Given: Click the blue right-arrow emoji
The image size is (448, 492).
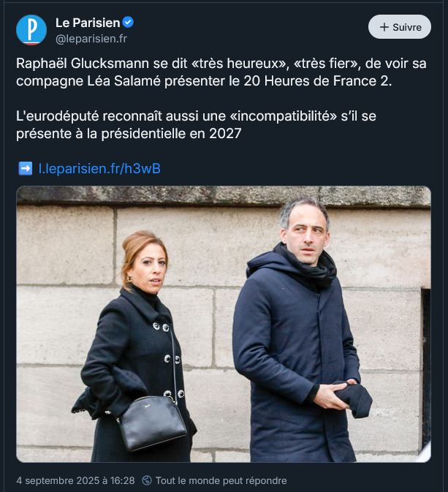Looking at the screenshot, I should 26,168.
